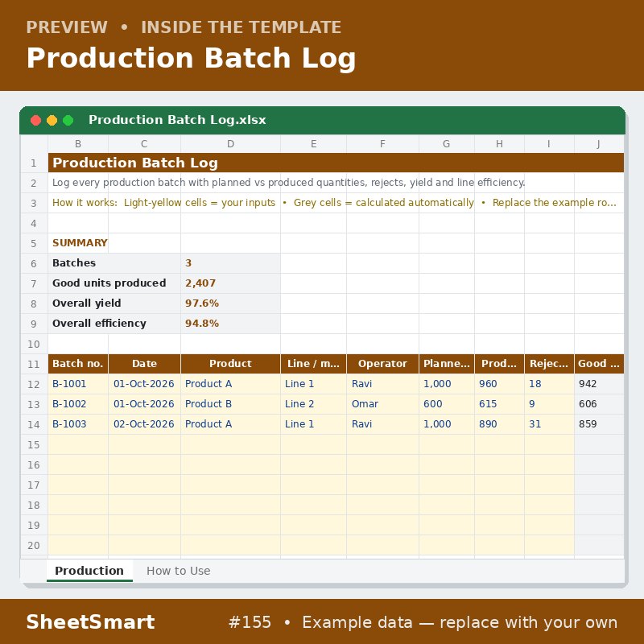Select row 15 header
Screen dimensions: 644x644
click(34, 445)
